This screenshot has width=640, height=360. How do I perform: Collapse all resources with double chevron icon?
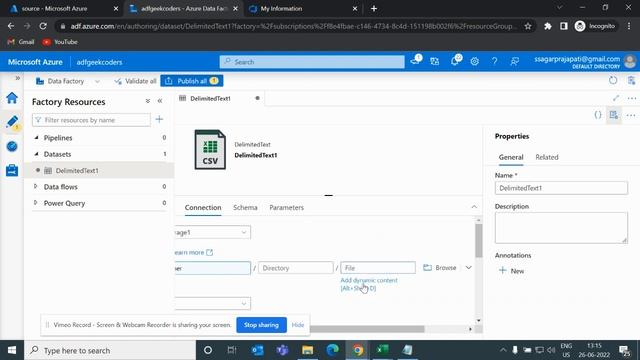coord(148,101)
